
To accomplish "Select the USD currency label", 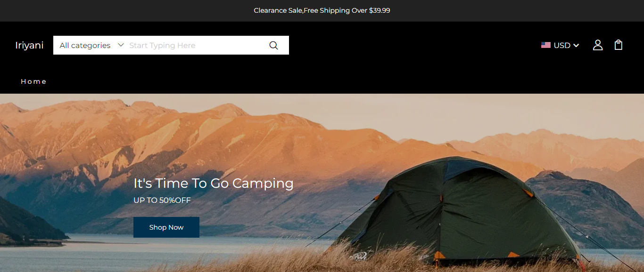I will click(562, 45).
